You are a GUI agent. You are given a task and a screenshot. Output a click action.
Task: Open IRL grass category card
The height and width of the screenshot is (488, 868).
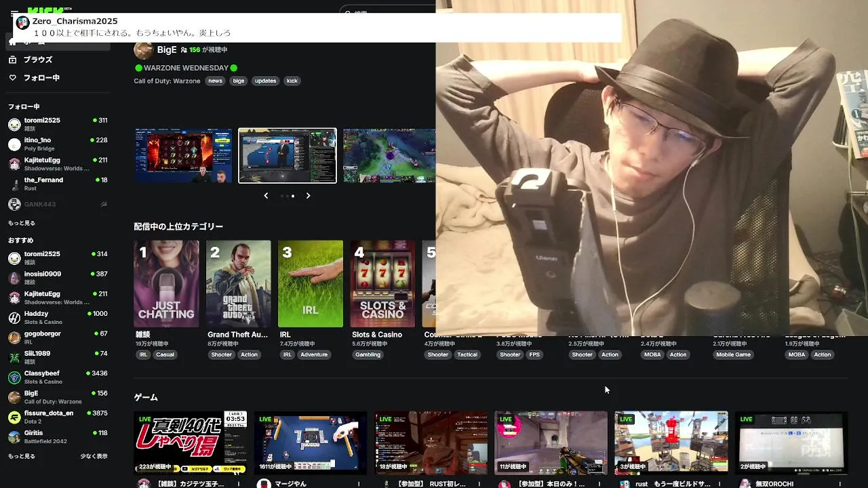coord(311,283)
